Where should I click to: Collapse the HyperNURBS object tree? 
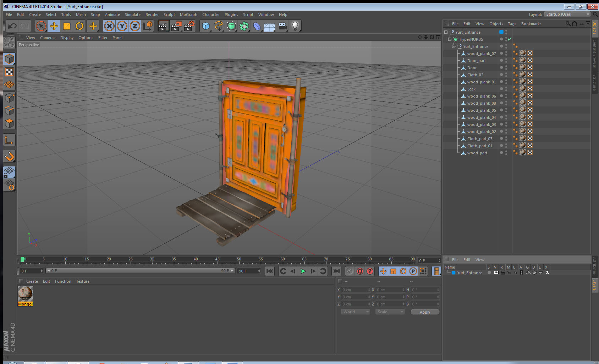pyautogui.click(x=450, y=39)
